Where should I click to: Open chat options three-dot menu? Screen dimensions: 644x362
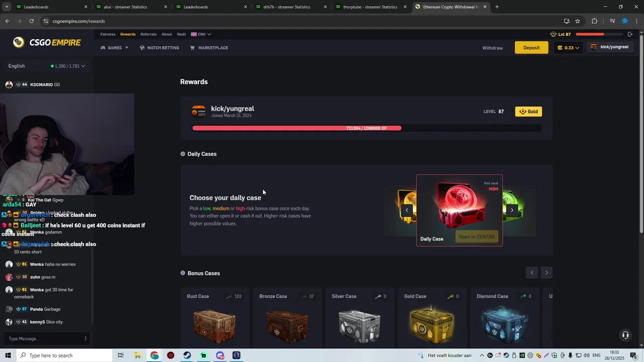coord(86,338)
